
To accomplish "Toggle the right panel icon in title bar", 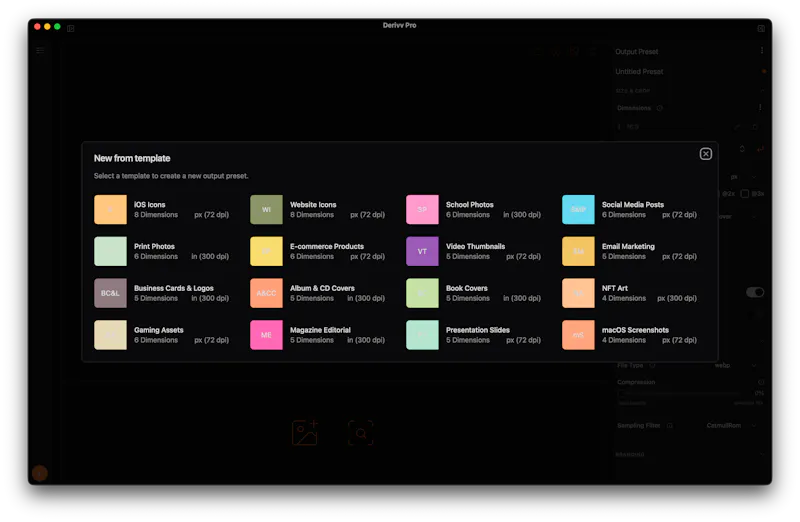I will click(761, 29).
